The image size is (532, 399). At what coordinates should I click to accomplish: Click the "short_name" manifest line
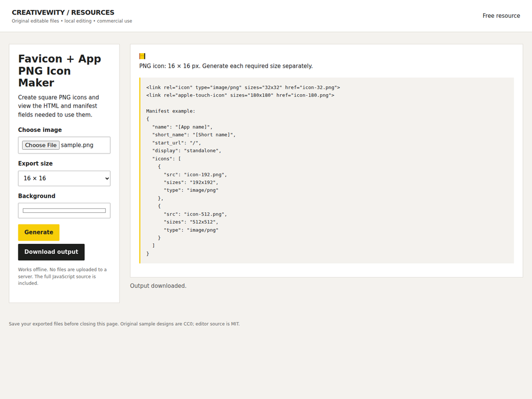pos(194,135)
